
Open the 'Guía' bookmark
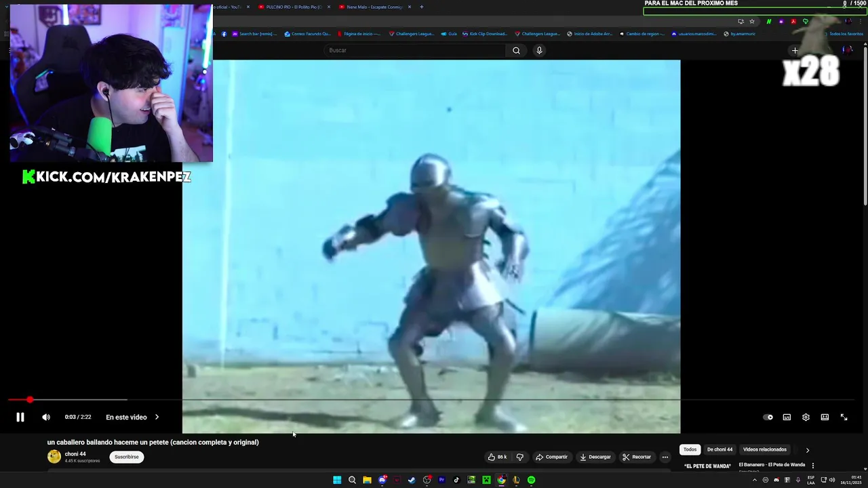coord(449,33)
